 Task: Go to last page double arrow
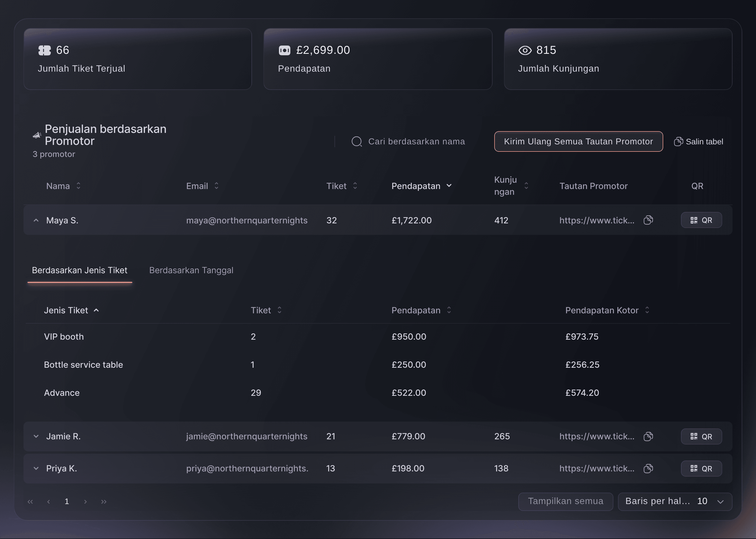pos(104,501)
